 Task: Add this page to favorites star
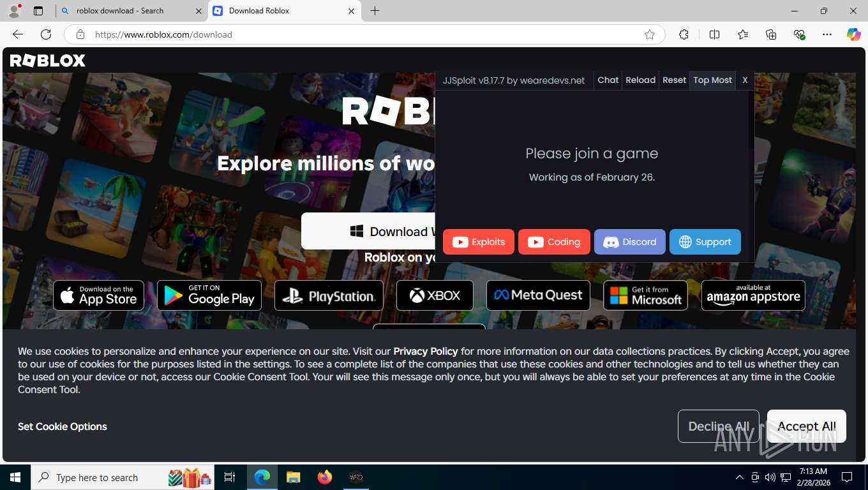[x=650, y=34]
